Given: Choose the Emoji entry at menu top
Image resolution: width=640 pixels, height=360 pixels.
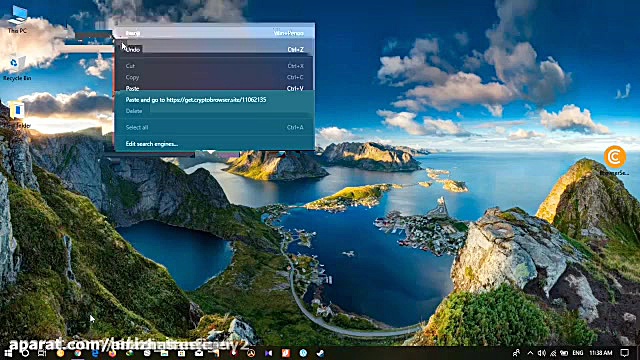Looking at the screenshot, I should (215, 33).
